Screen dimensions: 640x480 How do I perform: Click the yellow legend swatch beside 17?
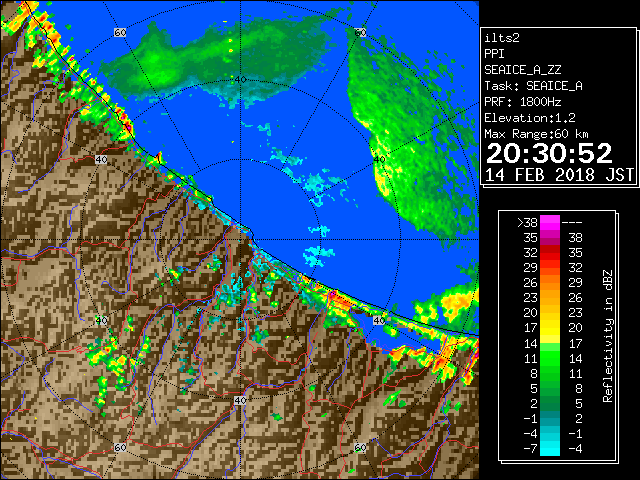point(550,328)
